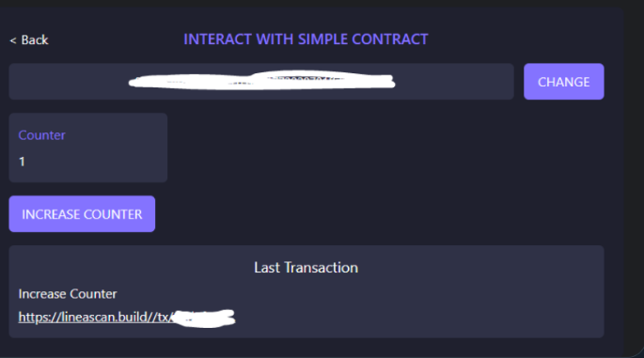Click the white-scribbled address inside the field
Screen dimensions: 644x358
[261, 81]
